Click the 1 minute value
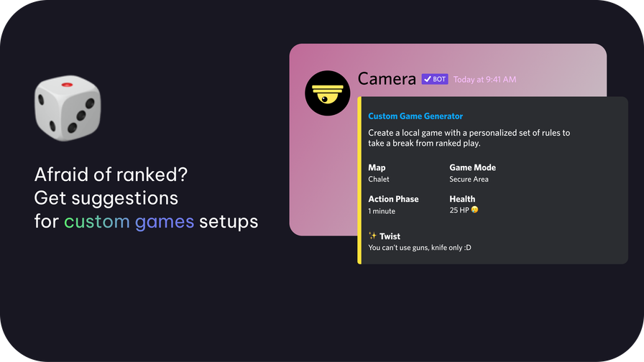The width and height of the screenshot is (644, 362). point(382,211)
